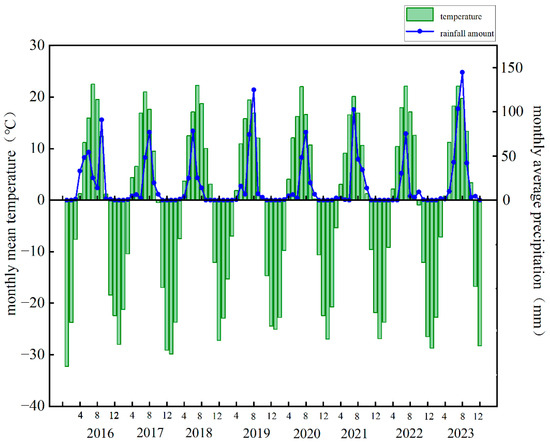Click the 2016 September rainfall peak point
This screenshot has height=444, width=550.
[x=101, y=120]
